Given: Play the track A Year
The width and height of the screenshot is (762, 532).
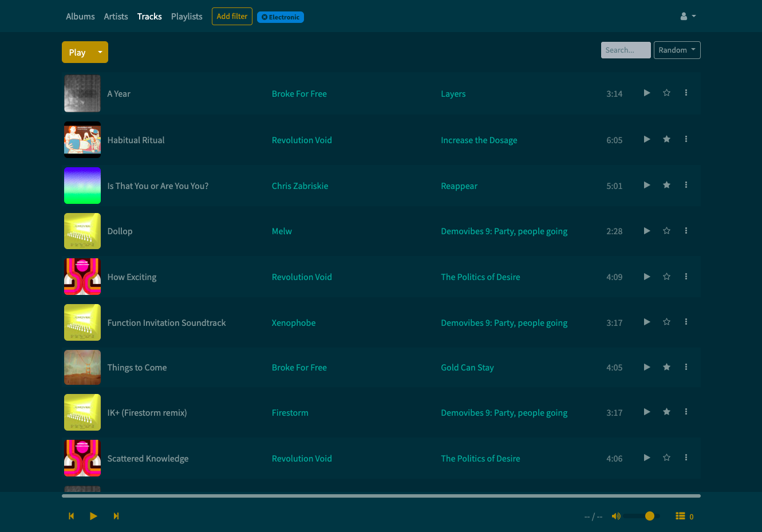Looking at the screenshot, I should coord(647,93).
